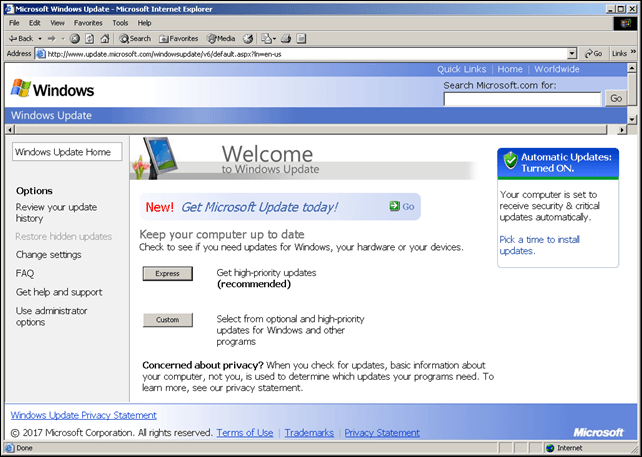Open the Edit menu

click(x=35, y=23)
